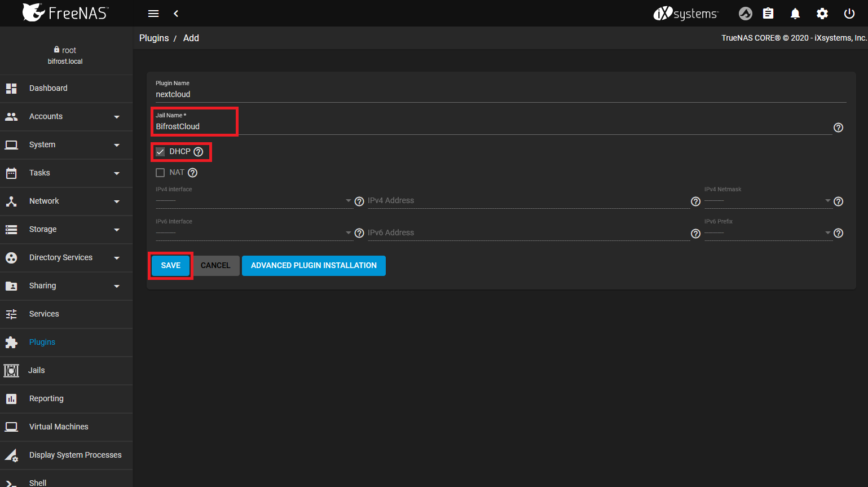This screenshot has height=487, width=868.
Task: Open the IPv6 Interface dropdown
Action: tap(254, 233)
